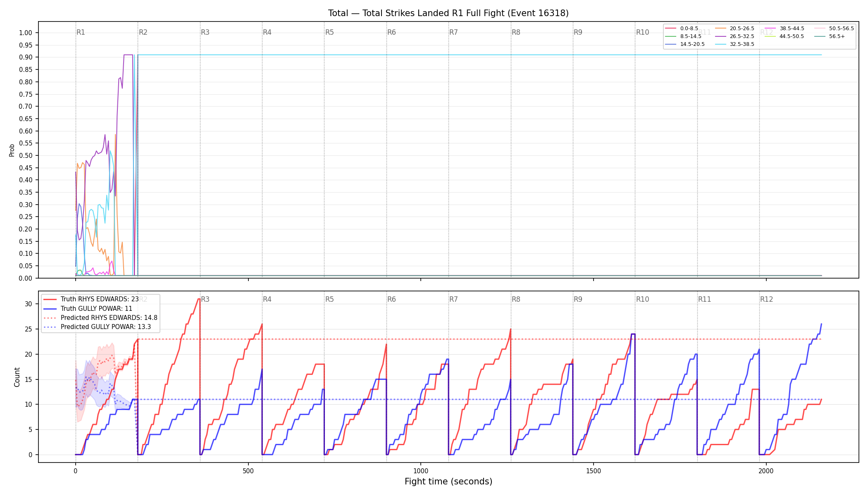
Task: Click the 'Fight time (seconds)' axis label
Action: pos(448,482)
